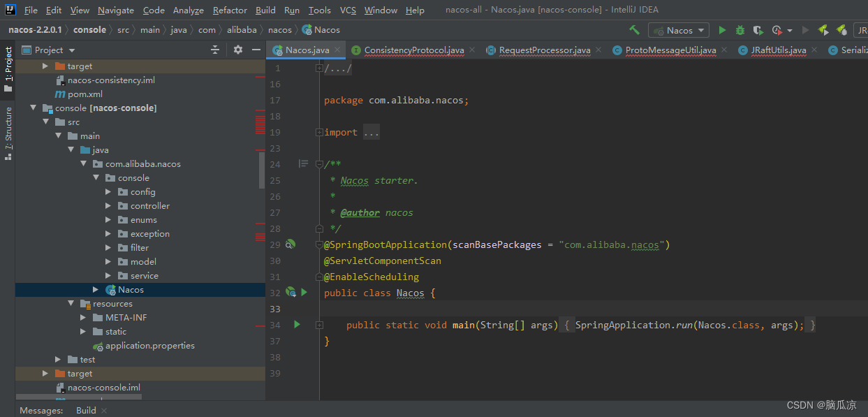
Task: Click the nacos-2.2.0.1 breadcrumb
Action: 36,30
